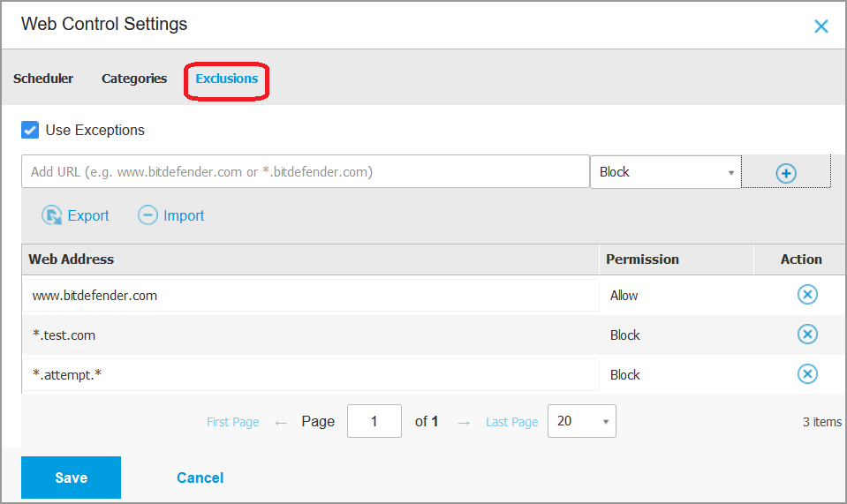Uncheck the Use Exceptions checkbox
847x504 pixels.
(30, 130)
